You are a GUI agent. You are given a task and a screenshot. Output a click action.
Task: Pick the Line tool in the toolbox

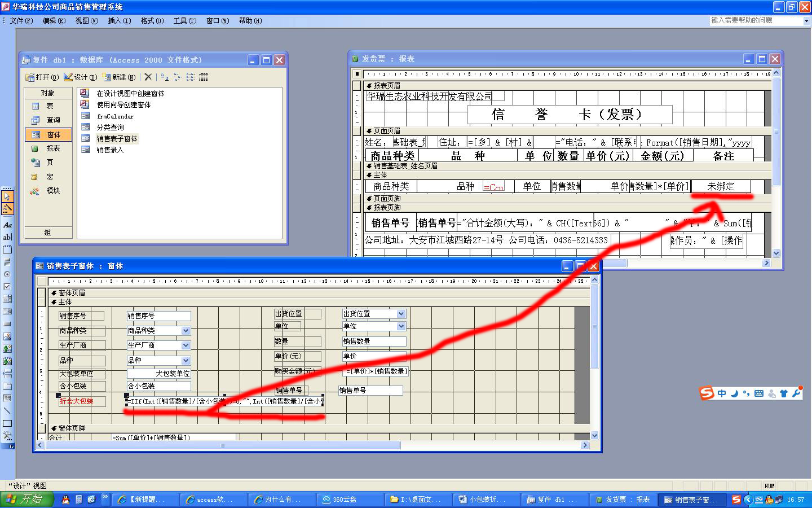7,411
